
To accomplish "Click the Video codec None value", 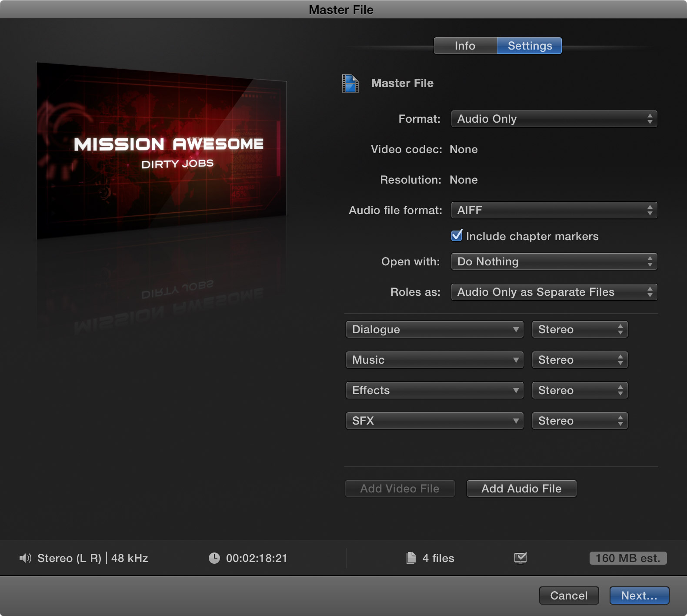I will (x=464, y=149).
